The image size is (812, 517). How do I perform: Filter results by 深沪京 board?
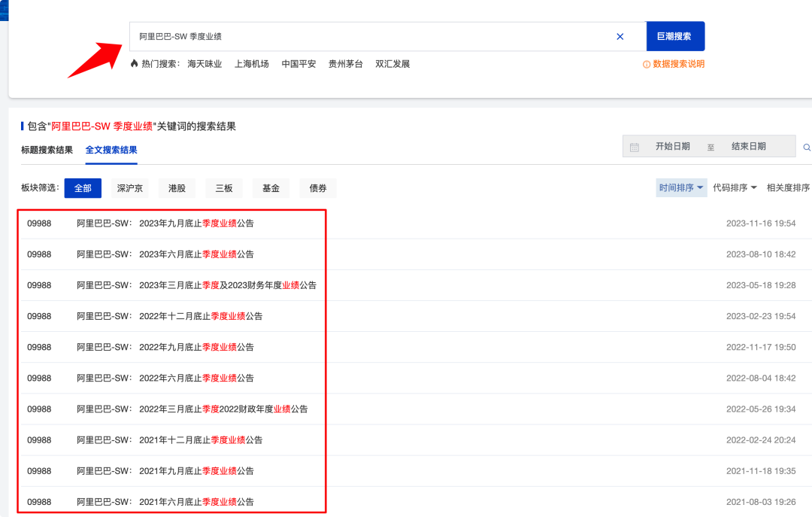pyautogui.click(x=130, y=188)
